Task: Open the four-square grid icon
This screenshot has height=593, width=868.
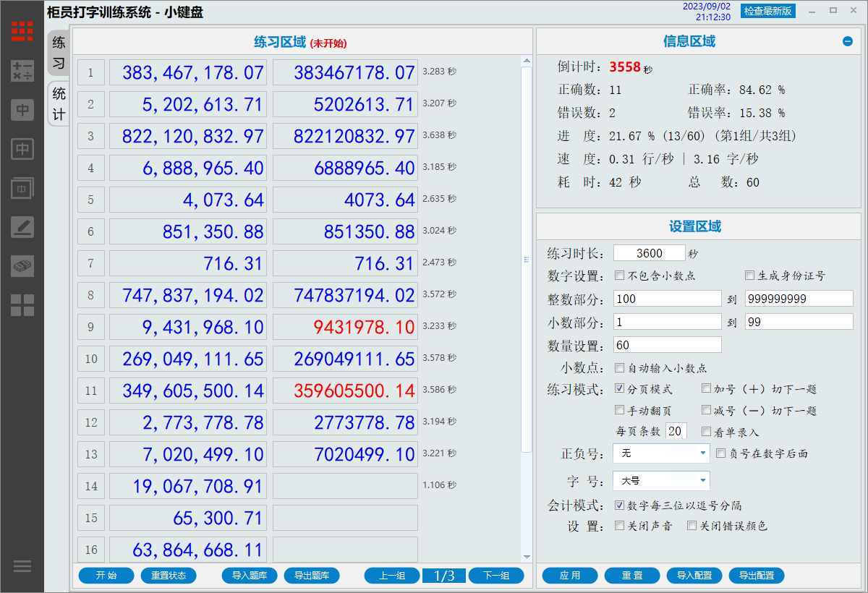Action: pyautogui.click(x=22, y=305)
